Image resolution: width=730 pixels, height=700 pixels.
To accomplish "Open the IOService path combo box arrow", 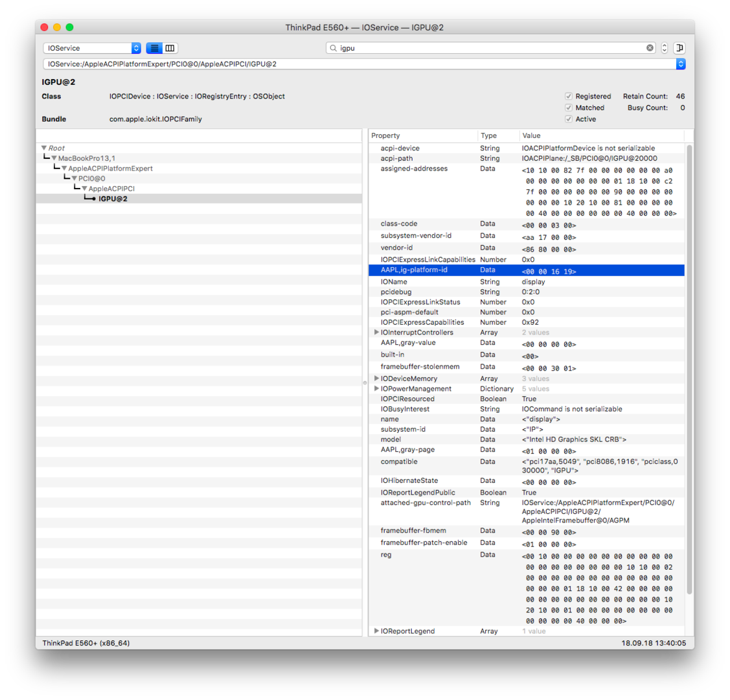I will [x=681, y=64].
